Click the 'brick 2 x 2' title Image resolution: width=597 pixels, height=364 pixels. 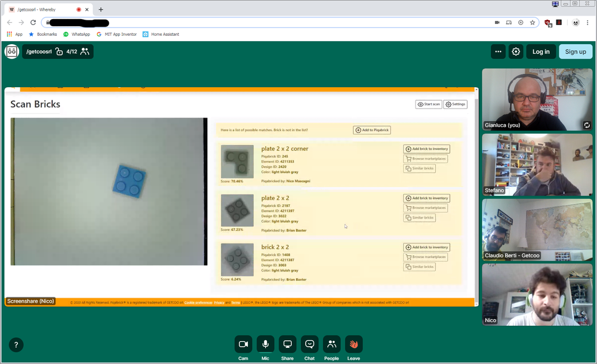coord(275,246)
